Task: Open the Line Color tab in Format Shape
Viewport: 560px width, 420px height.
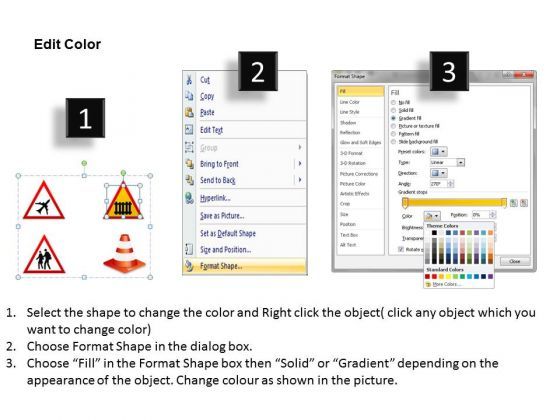Action: [x=361, y=102]
